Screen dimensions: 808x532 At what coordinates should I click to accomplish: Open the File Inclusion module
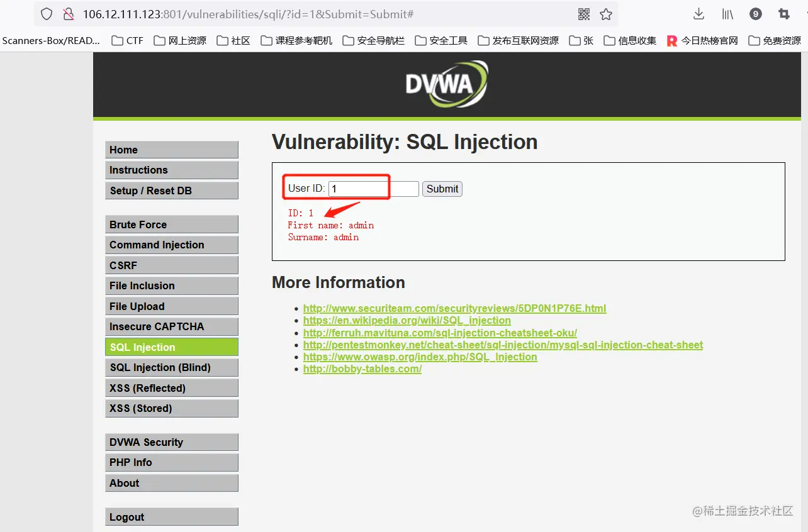pos(172,285)
